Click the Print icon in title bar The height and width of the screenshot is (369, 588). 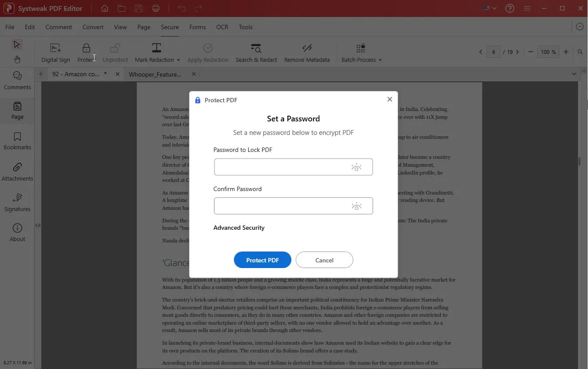coord(155,8)
